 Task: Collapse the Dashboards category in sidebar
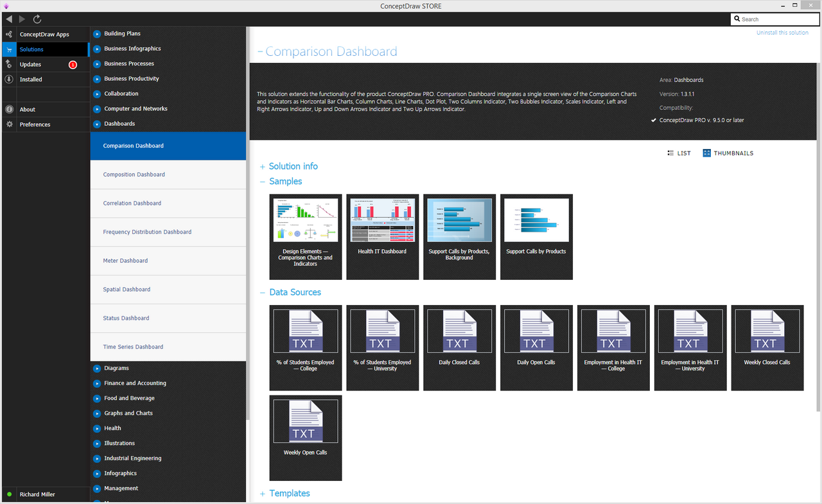97,123
